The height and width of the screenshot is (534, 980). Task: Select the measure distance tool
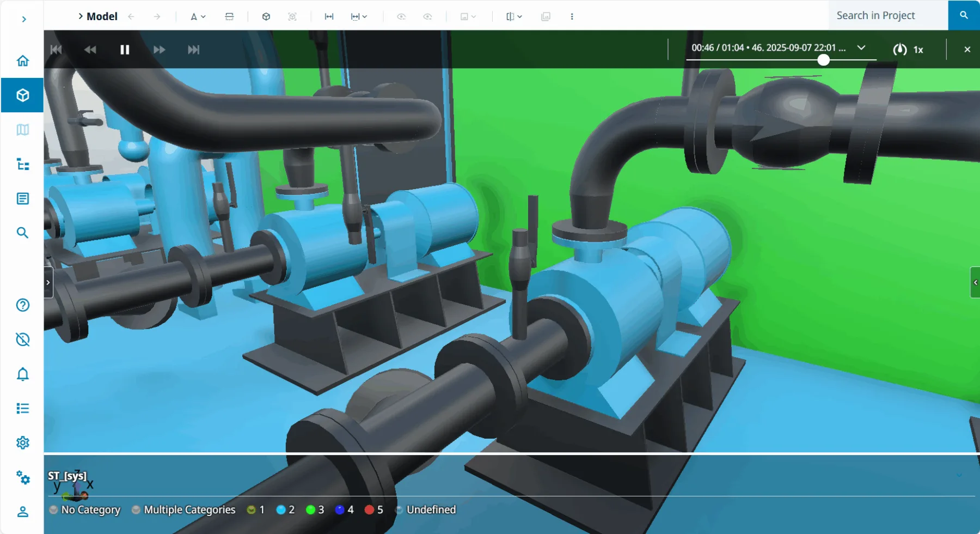[x=329, y=16]
